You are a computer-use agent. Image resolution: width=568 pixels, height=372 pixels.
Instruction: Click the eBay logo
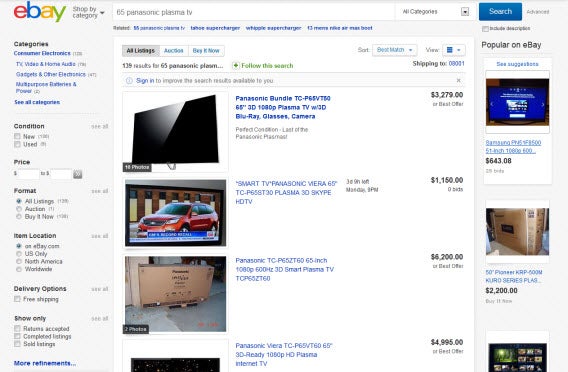[x=40, y=12]
